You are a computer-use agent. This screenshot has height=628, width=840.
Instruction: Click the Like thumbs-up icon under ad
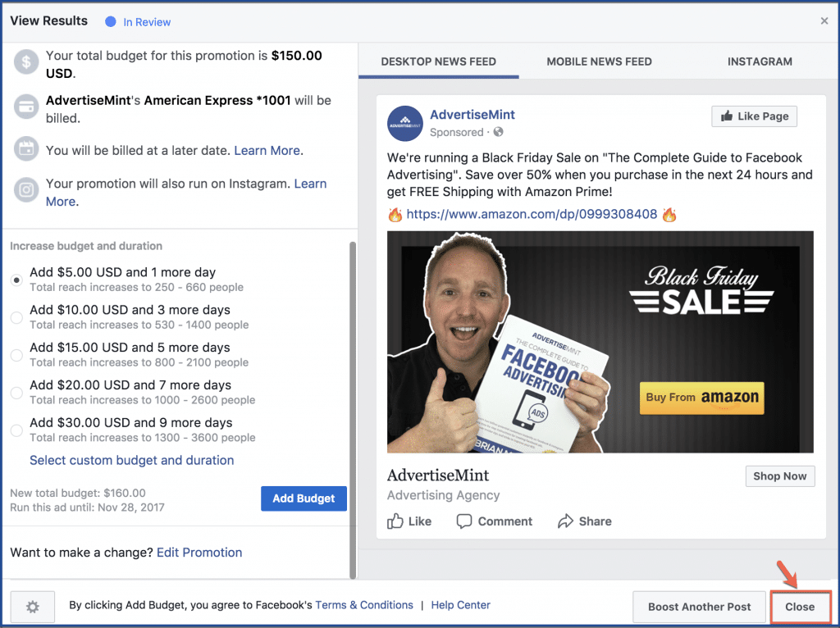(395, 521)
